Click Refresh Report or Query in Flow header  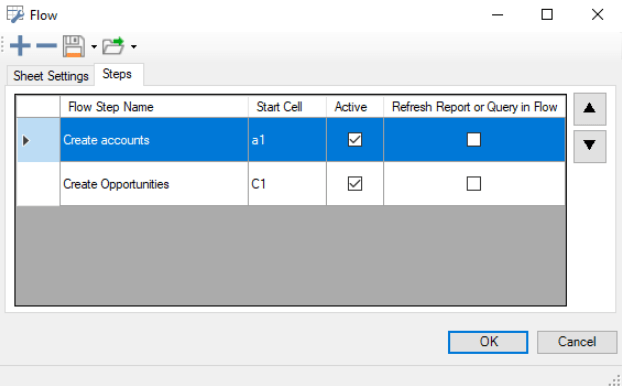[x=474, y=107]
